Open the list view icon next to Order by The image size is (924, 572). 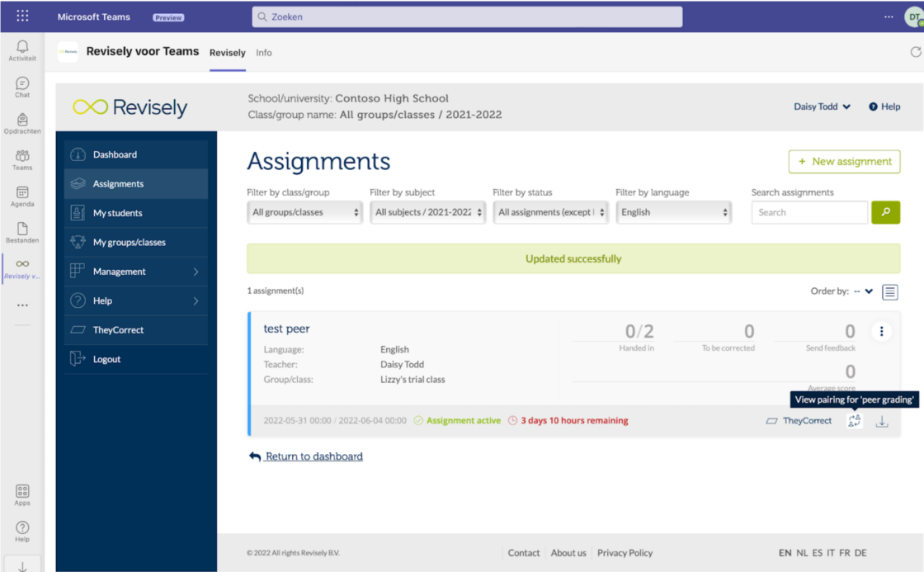(x=890, y=291)
